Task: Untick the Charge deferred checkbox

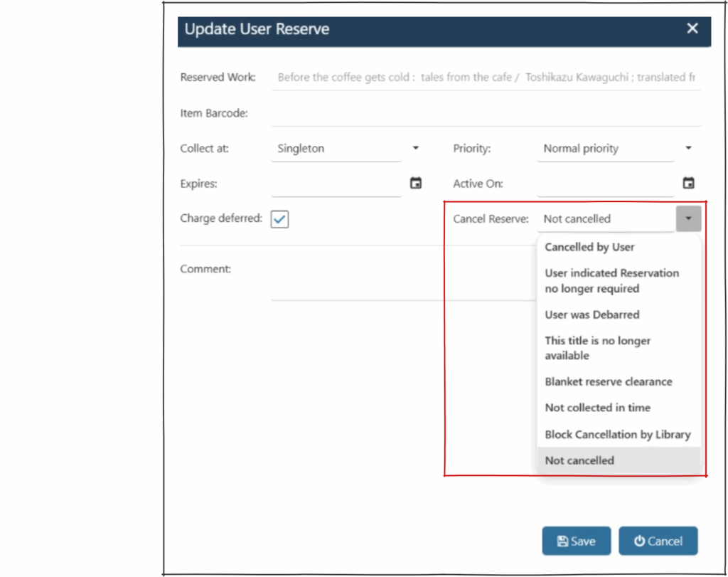Action: (279, 219)
